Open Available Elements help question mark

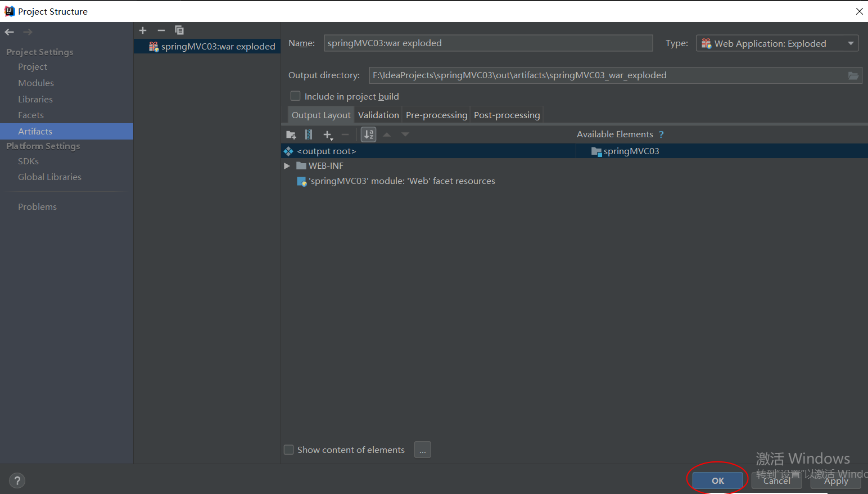(661, 134)
